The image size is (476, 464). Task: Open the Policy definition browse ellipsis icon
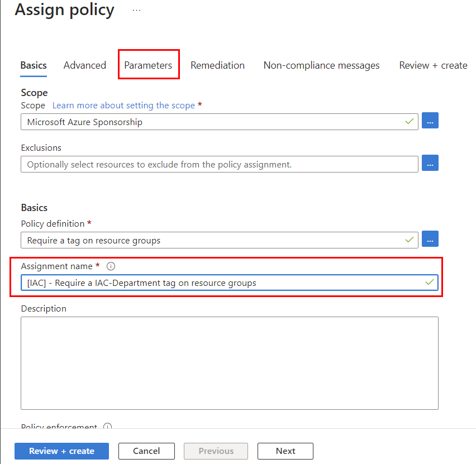430,238
